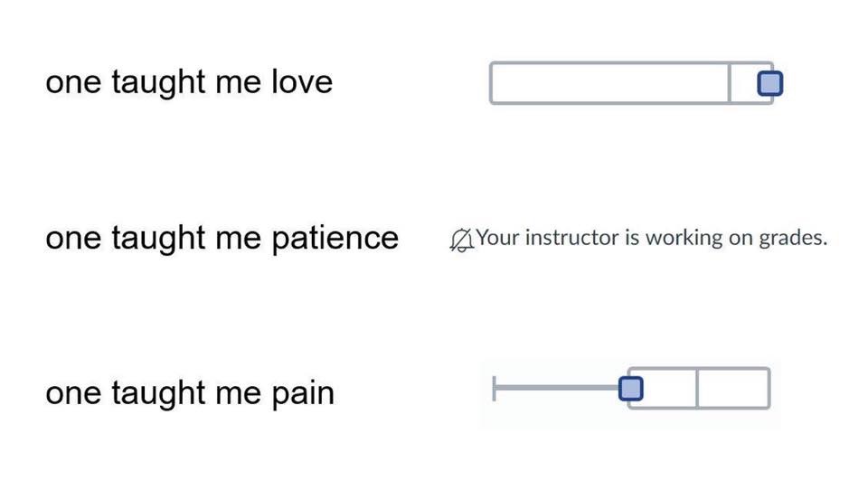Select the blue score marker on bottom box plot

point(631,388)
